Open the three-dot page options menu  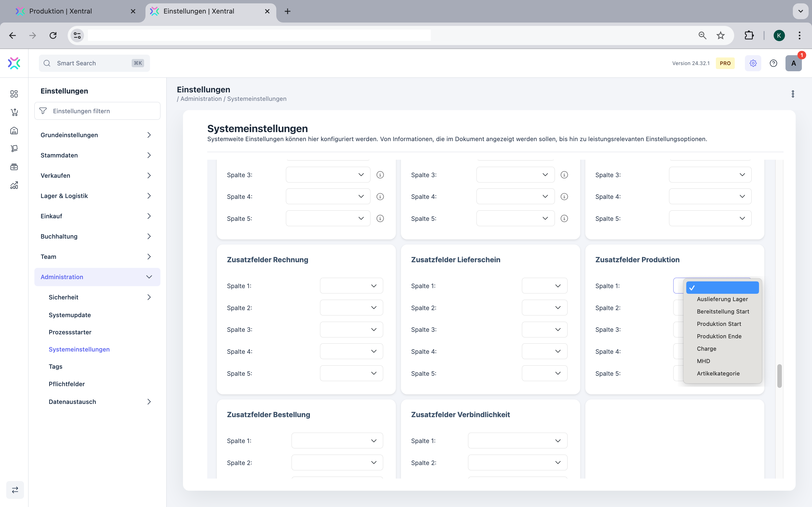coord(793,94)
